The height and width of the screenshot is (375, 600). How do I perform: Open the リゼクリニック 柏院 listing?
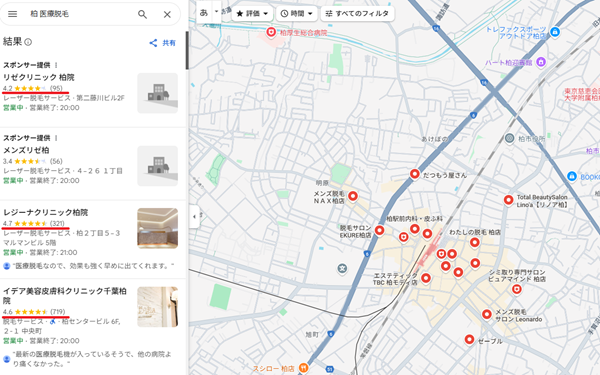click(x=39, y=77)
